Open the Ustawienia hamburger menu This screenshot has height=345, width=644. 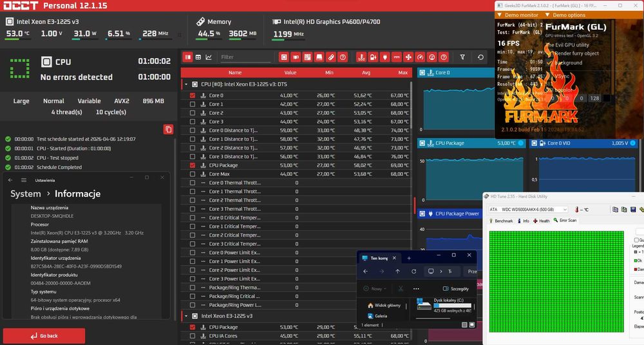click(x=24, y=180)
